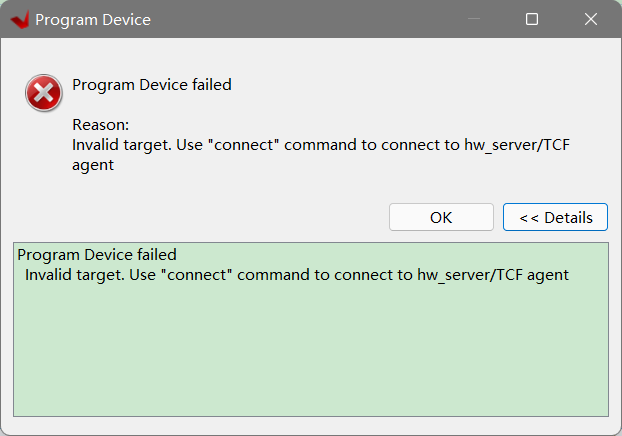Click the 'Reason:' label

tap(101, 125)
